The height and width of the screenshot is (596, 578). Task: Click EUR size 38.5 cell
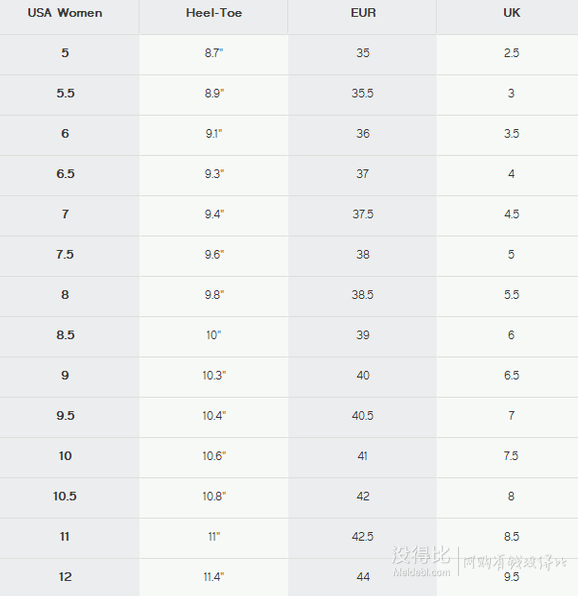pos(363,295)
